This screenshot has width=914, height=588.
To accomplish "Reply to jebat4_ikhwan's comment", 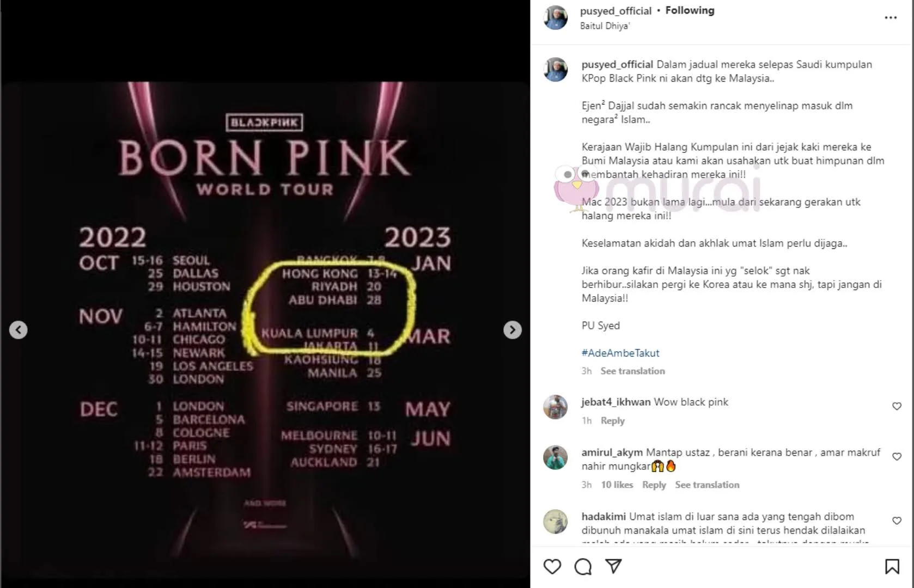I will click(x=612, y=420).
